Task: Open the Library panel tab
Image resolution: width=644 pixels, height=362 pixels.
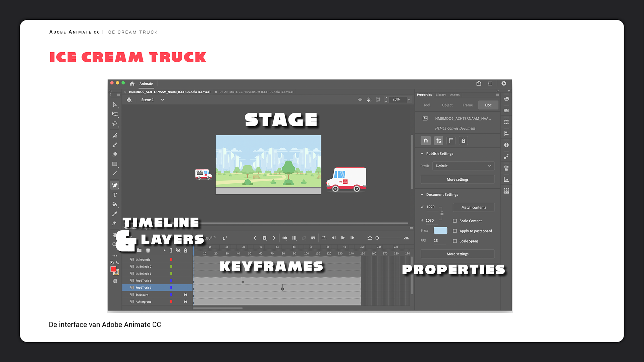Action: [x=441, y=95]
